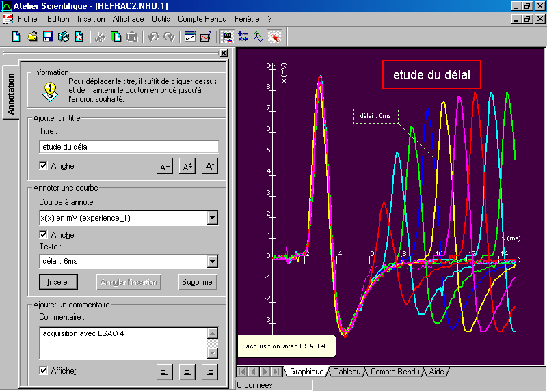Align comment text right
The height and width of the screenshot is (392, 547).
[x=210, y=372]
